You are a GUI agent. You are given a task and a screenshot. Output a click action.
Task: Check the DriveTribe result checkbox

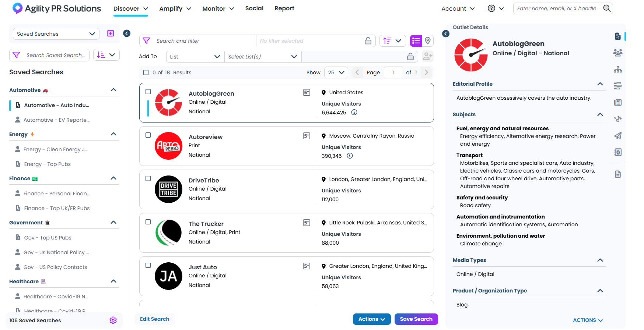148,178
